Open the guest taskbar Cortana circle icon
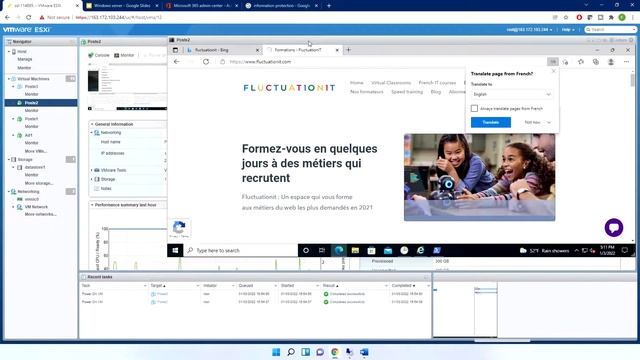Viewport: 640px width, 360px height. click(306, 250)
